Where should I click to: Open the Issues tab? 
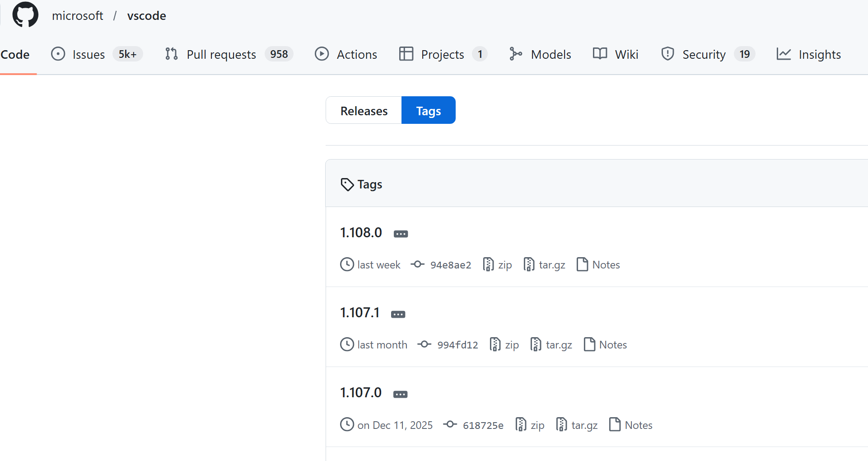coord(89,54)
